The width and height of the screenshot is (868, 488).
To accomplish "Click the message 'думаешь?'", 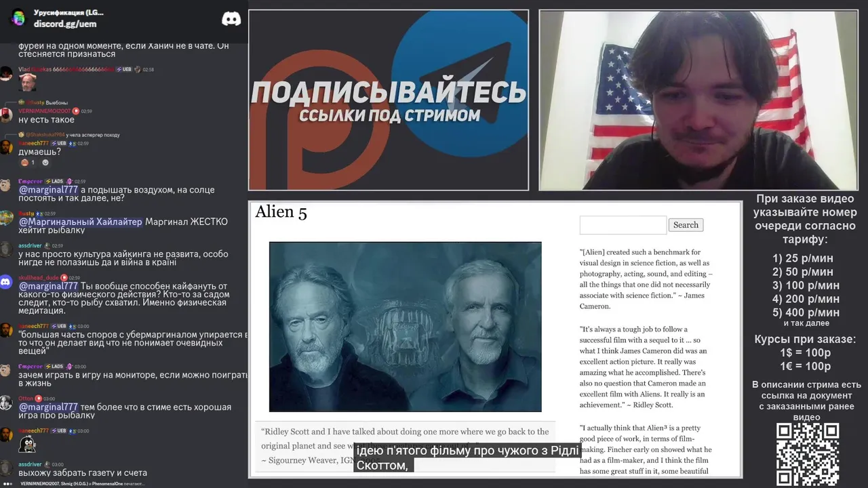I will point(39,152).
